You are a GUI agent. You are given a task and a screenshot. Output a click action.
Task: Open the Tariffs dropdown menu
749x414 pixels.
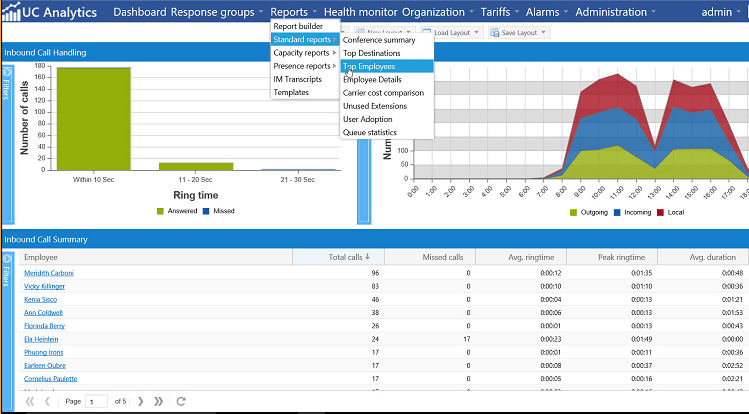(x=500, y=12)
